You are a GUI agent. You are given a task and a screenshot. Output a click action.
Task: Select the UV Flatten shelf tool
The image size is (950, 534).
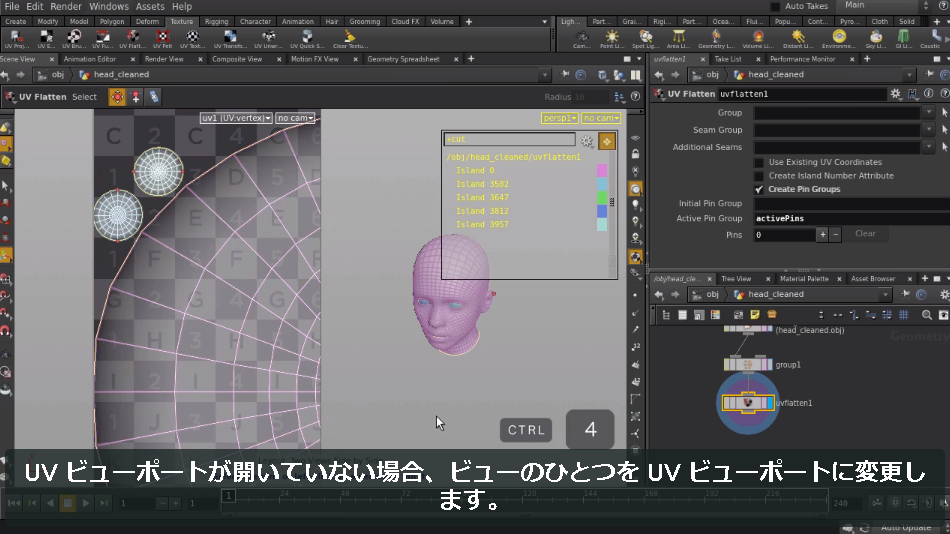pos(132,39)
